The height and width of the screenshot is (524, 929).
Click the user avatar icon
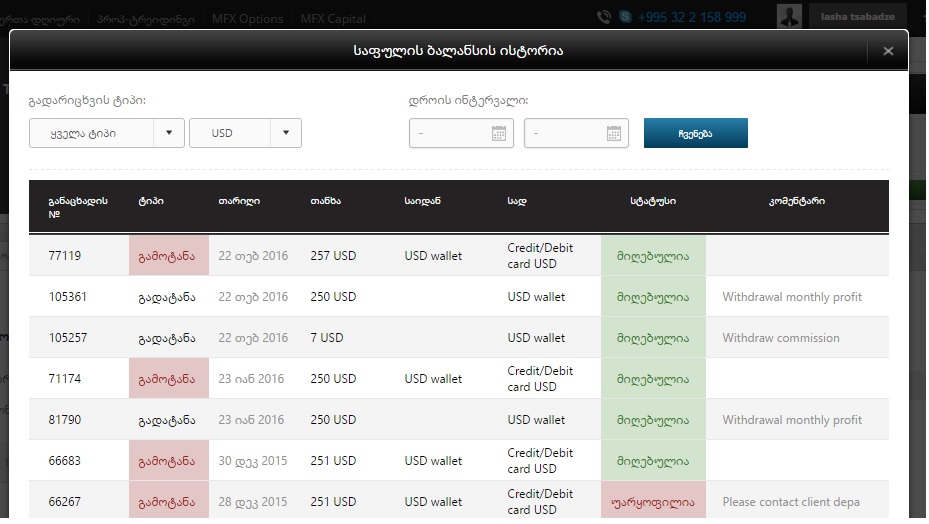tap(789, 15)
